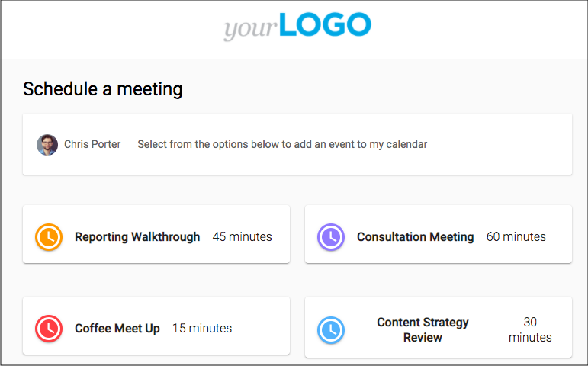This screenshot has height=366, width=588.
Task: Click the Chris Porter name
Action: (92, 144)
